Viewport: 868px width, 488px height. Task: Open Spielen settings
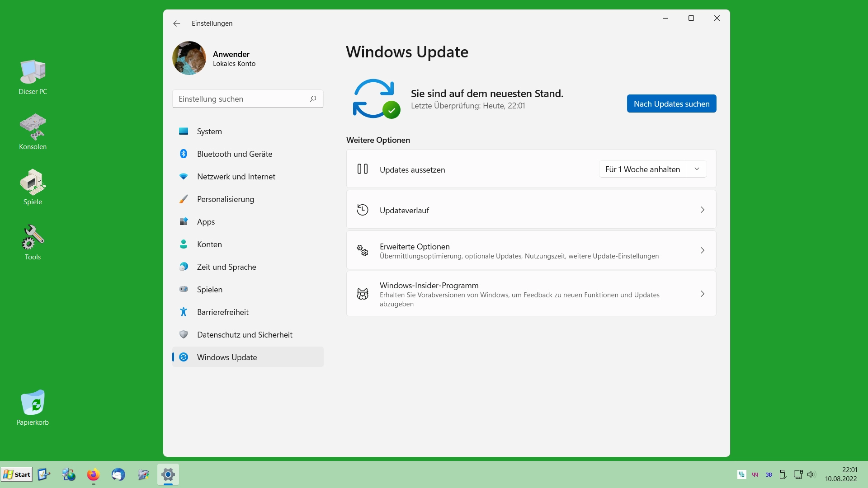tap(248, 290)
